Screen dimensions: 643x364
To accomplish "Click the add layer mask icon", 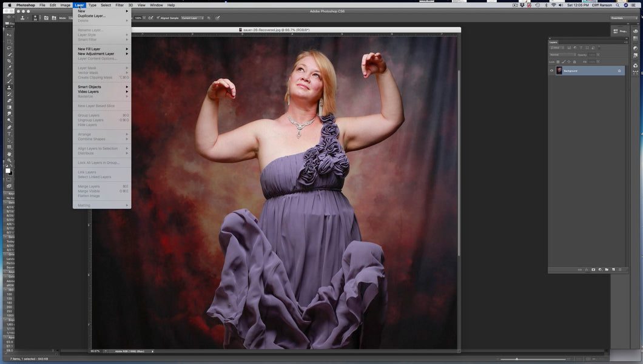I will pos(593,269).
